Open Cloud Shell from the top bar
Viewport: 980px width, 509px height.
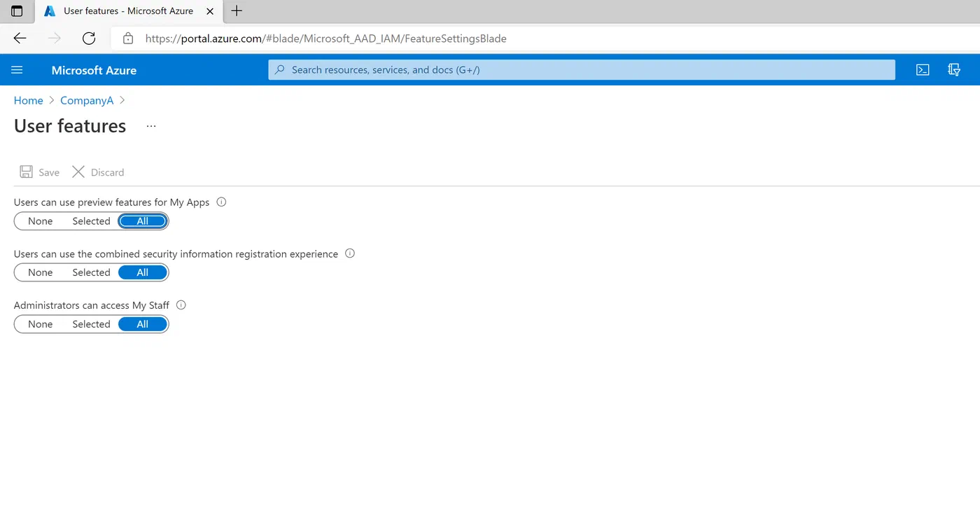click(x=923, y=70)
